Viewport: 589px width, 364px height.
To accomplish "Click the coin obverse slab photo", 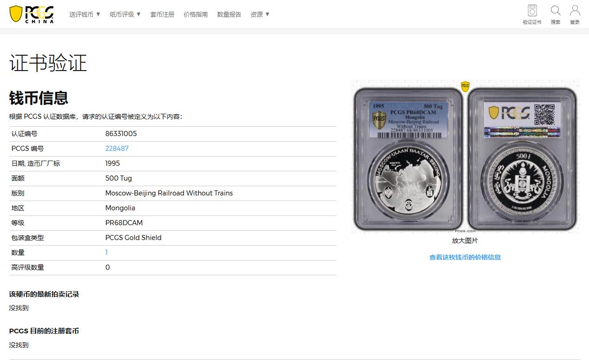I will (408, 159).
